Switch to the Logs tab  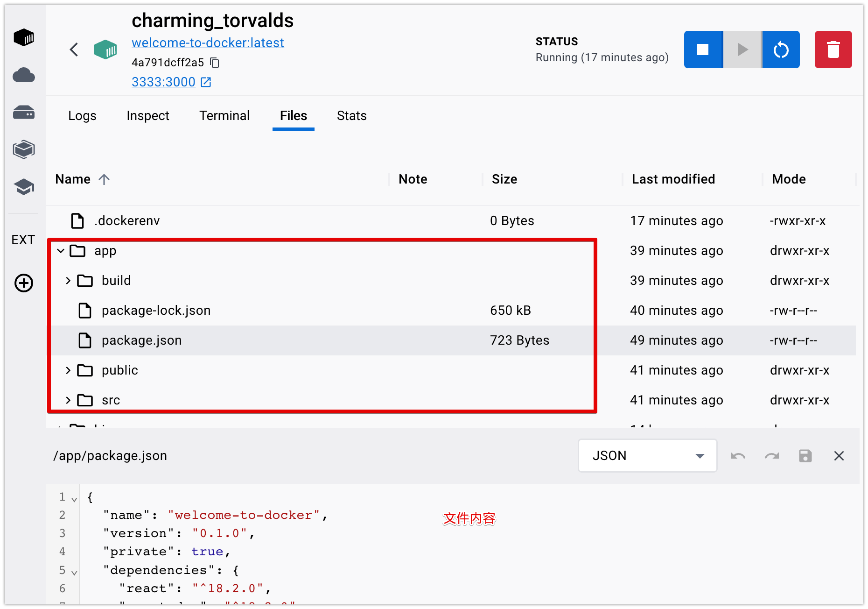(82, 116)
